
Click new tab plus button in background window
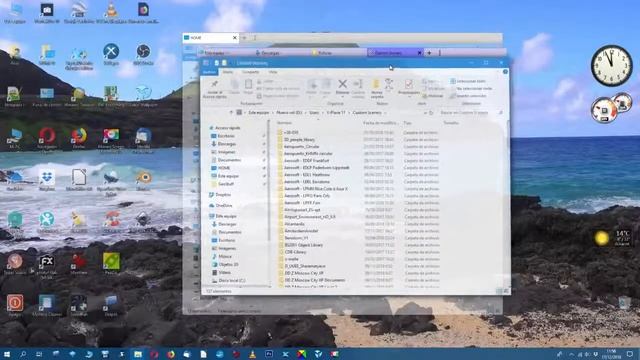[429, 53]
